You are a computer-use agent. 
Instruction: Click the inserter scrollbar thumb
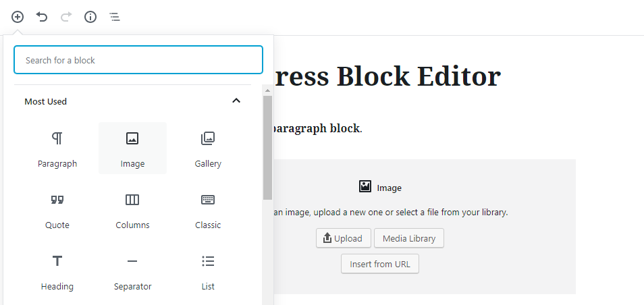pyautogui.click(x=267, y=148)
